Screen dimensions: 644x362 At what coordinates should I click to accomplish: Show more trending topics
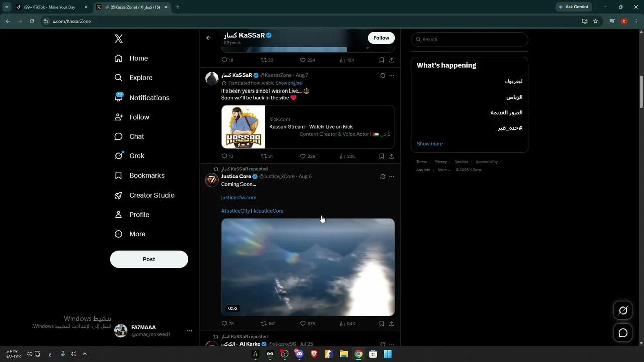[430, 144]
